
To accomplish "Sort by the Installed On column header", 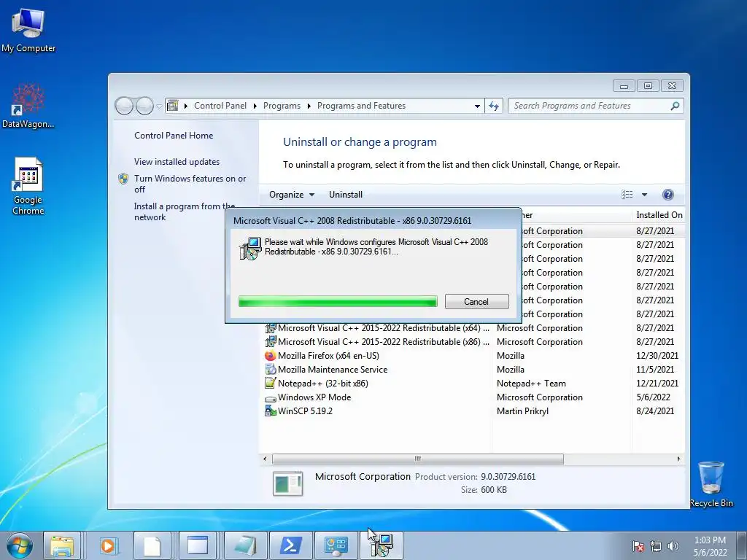I will pyautogui.click(x=659, y=215).
